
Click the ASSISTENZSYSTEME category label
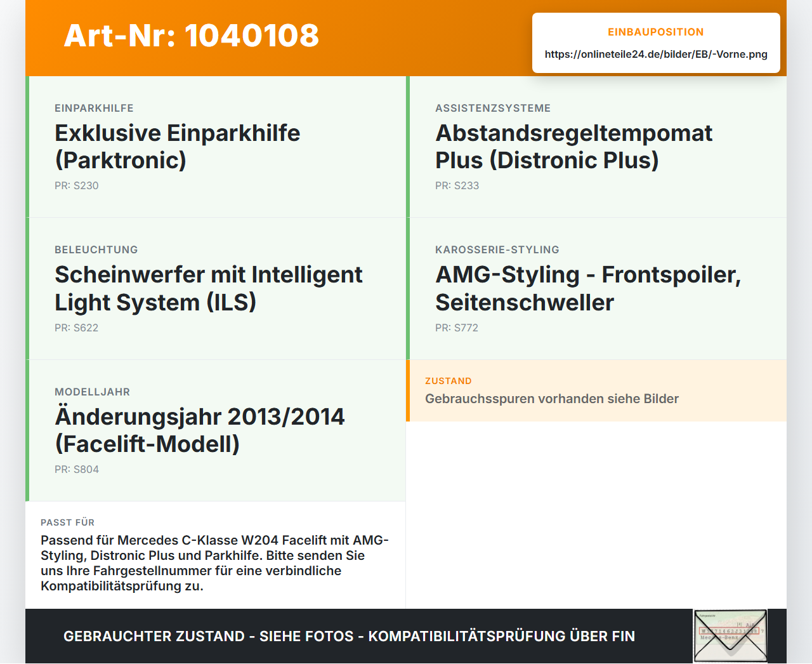[493, 109]
